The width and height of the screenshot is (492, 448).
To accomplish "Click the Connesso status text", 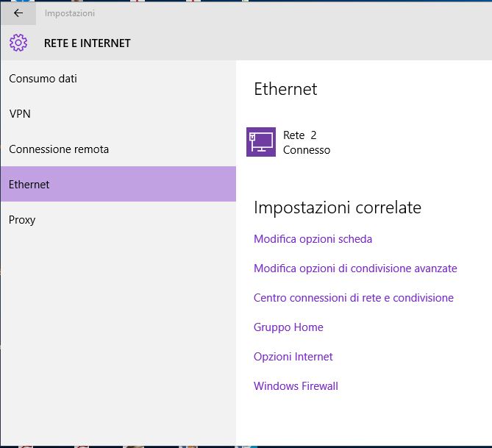I will (306, 150).
